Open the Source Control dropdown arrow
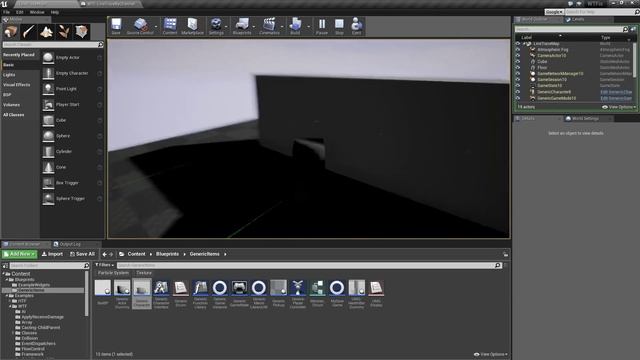This screenshot has height=360, width=640. click(156, 27)
